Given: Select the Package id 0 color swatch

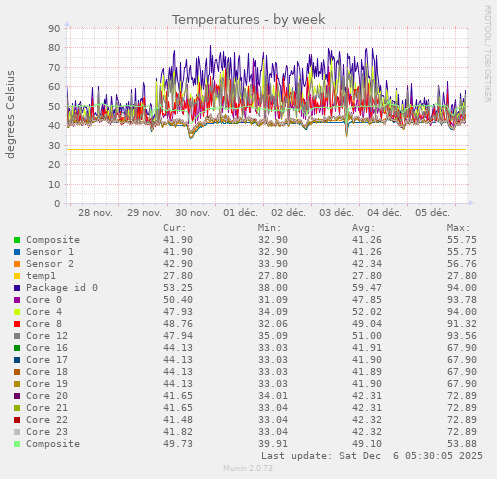Looking at the screenshot, I should (x=17, y=288).
